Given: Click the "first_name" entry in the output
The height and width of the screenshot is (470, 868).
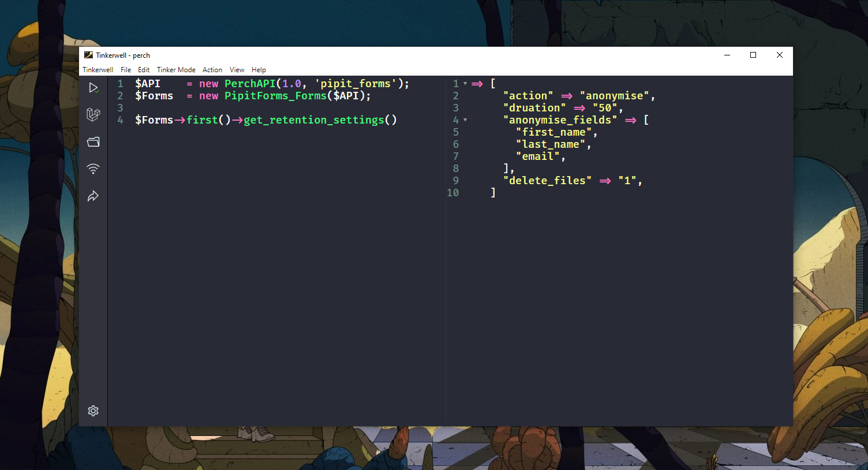Looking at the screenshot, I should pos(553,132).
